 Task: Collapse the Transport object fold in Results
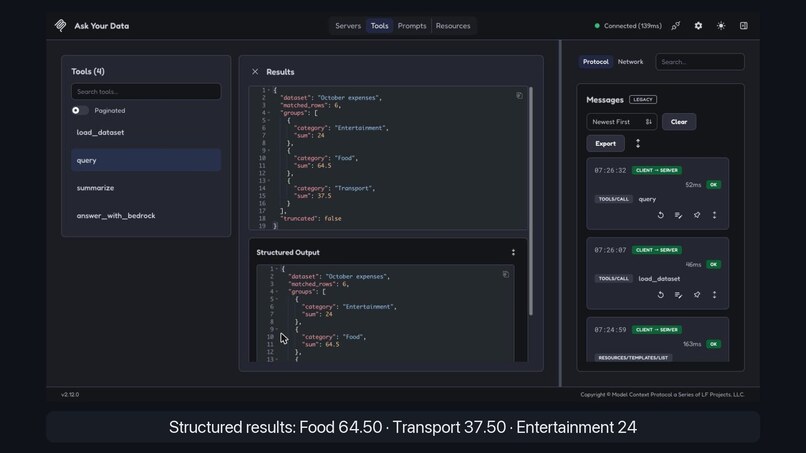[269, 180]
